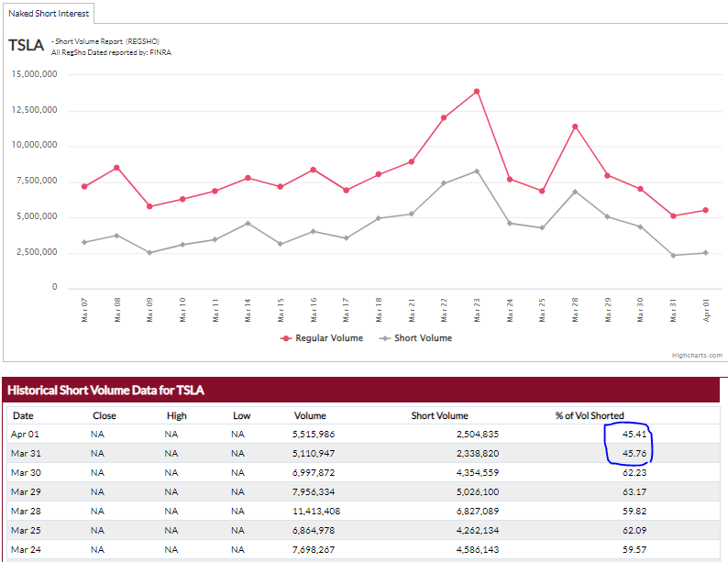Select the Mar 28 Regular Volume data point

coord(575,127)
